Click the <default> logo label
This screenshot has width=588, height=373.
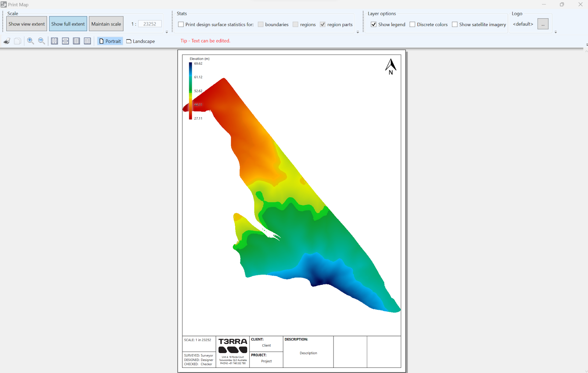(x=523, y=24)
